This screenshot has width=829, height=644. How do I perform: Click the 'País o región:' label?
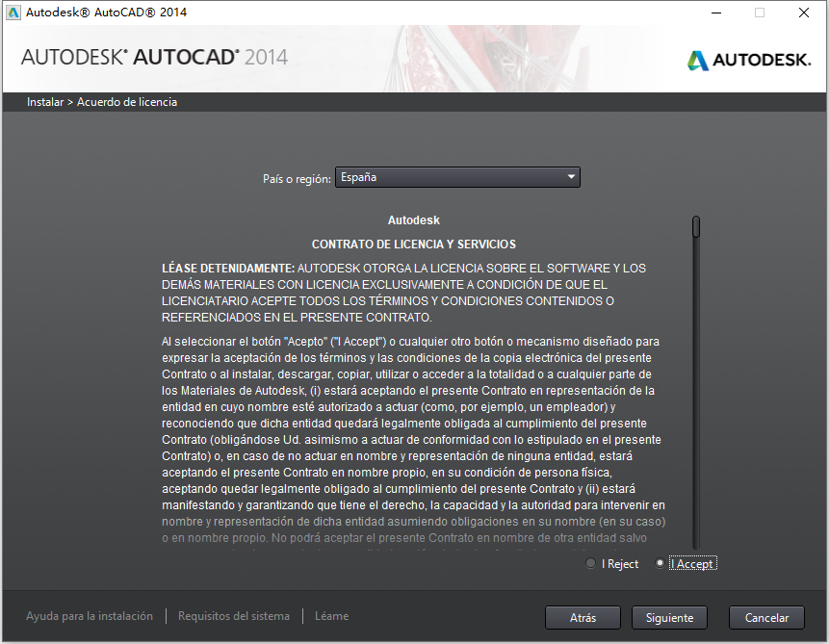tap(297, 179)
